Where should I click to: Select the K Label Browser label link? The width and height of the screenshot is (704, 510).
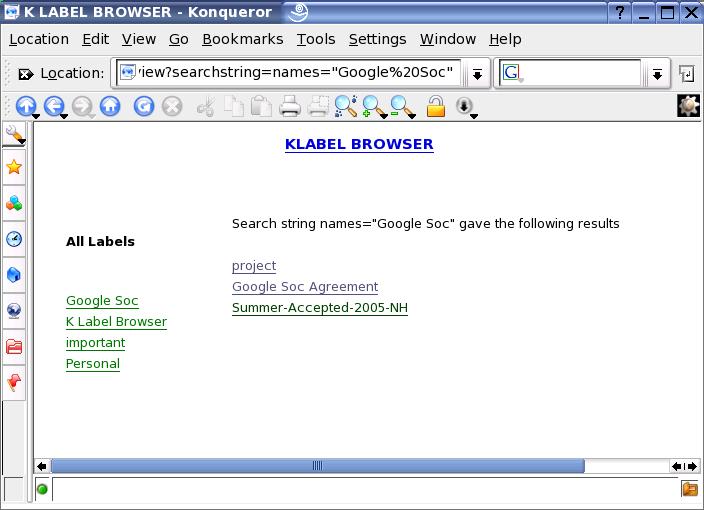116,322
